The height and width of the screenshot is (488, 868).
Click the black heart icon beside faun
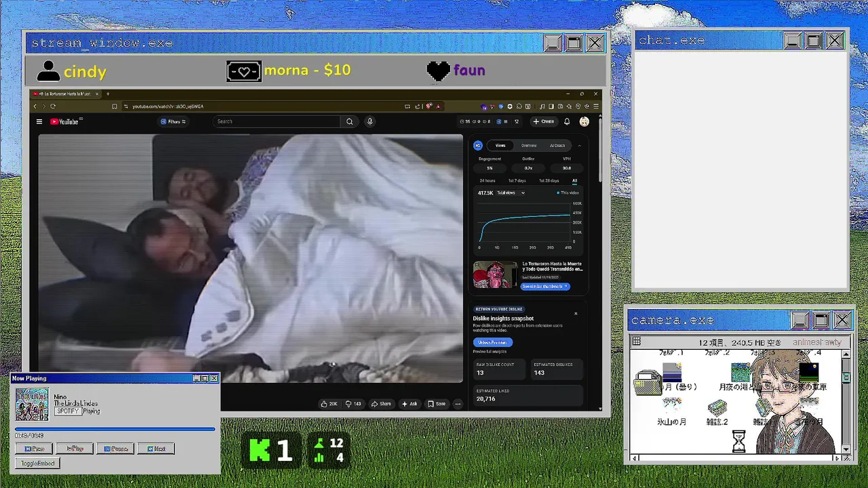click(x=438, y=70)
